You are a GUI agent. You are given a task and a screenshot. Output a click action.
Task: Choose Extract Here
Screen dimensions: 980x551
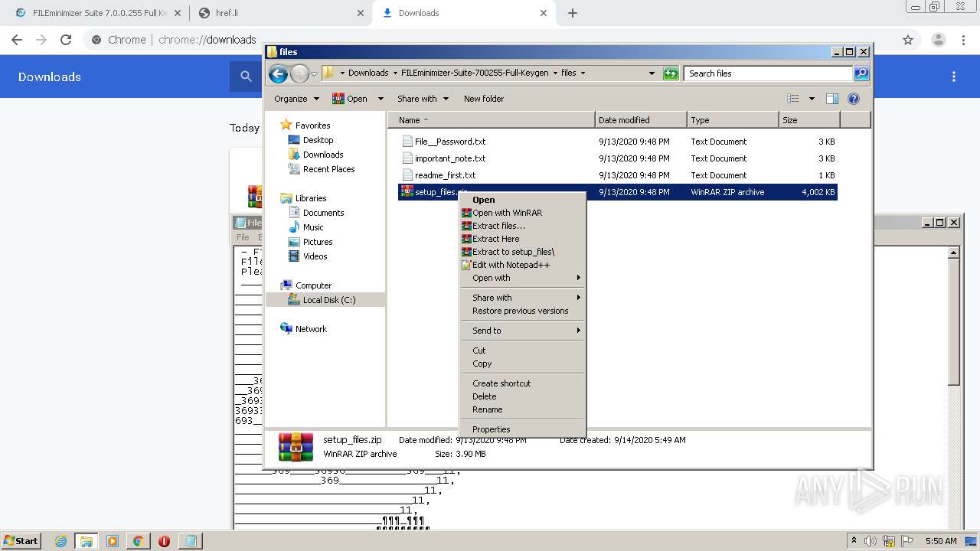(x=522, y=239)
